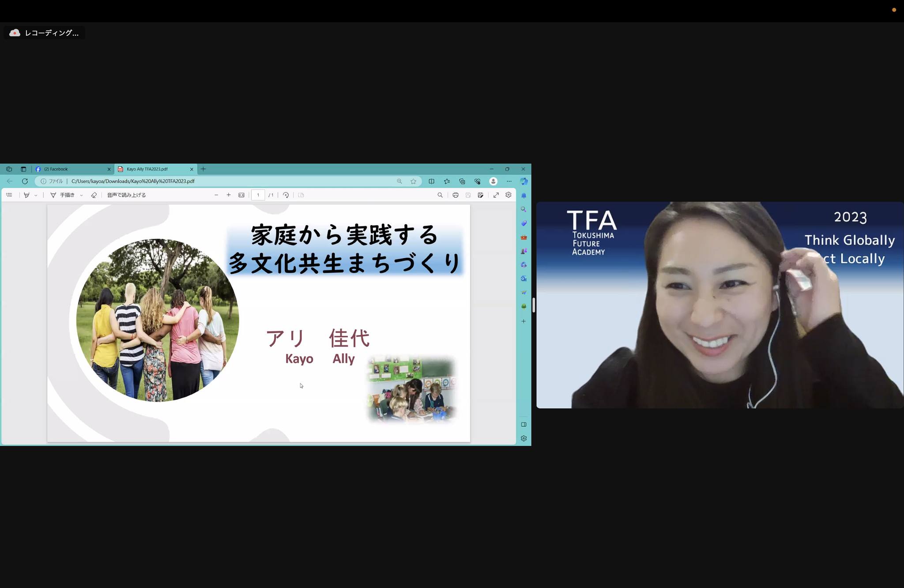Viewport: 904px width, 588px height.
Task: Toggle fit to width view
Action: click(x=241, y=195)
